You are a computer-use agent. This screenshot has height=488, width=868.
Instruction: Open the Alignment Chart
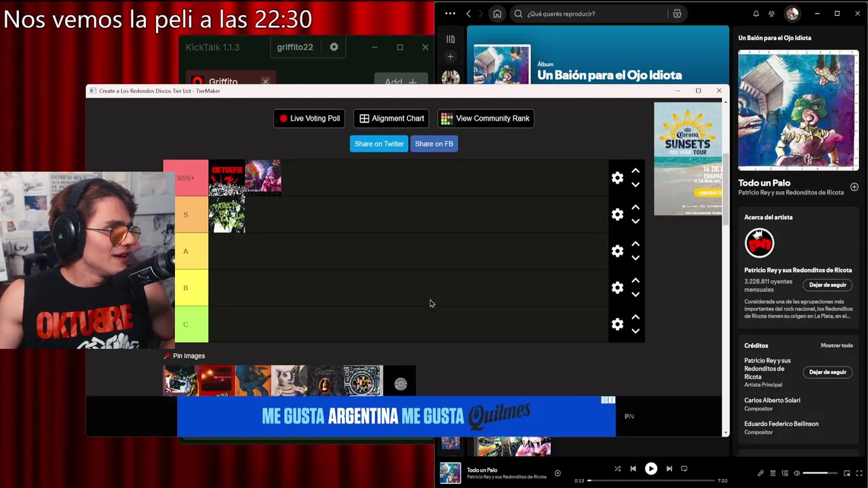391,119
